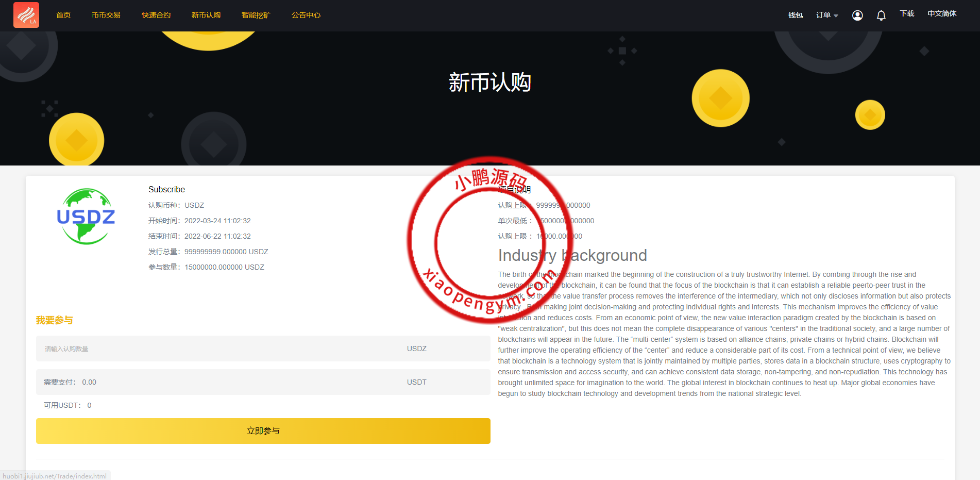
Task: Click the USDZ coin logo
Action: pos(86,217)
